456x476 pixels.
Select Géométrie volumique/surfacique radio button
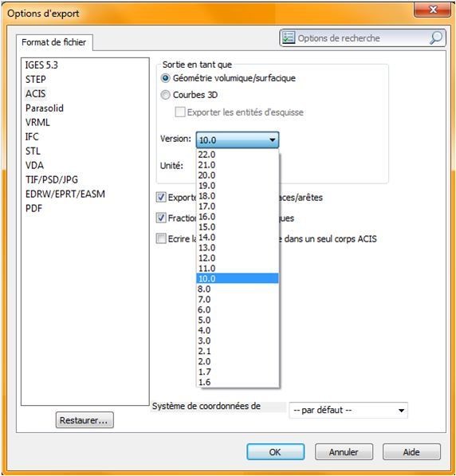point(165,78)
